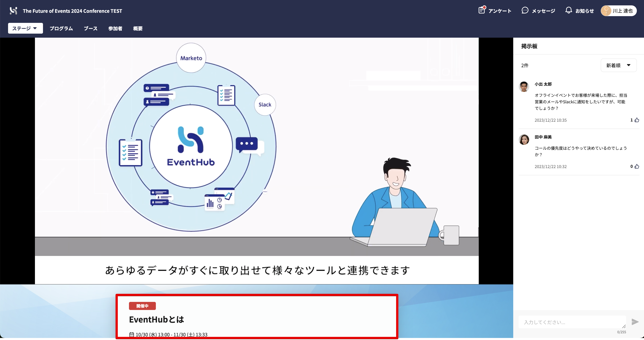Click the conference title in header

point(73,11)
